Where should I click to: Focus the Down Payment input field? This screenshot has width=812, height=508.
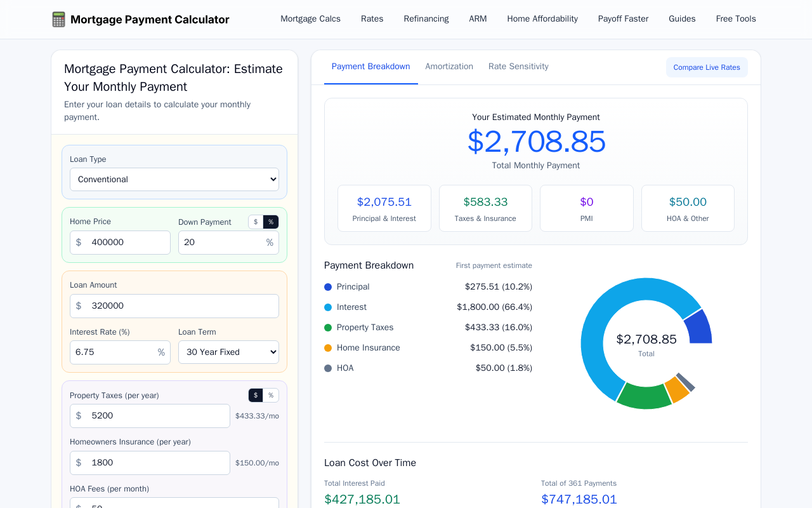[228, 243]
